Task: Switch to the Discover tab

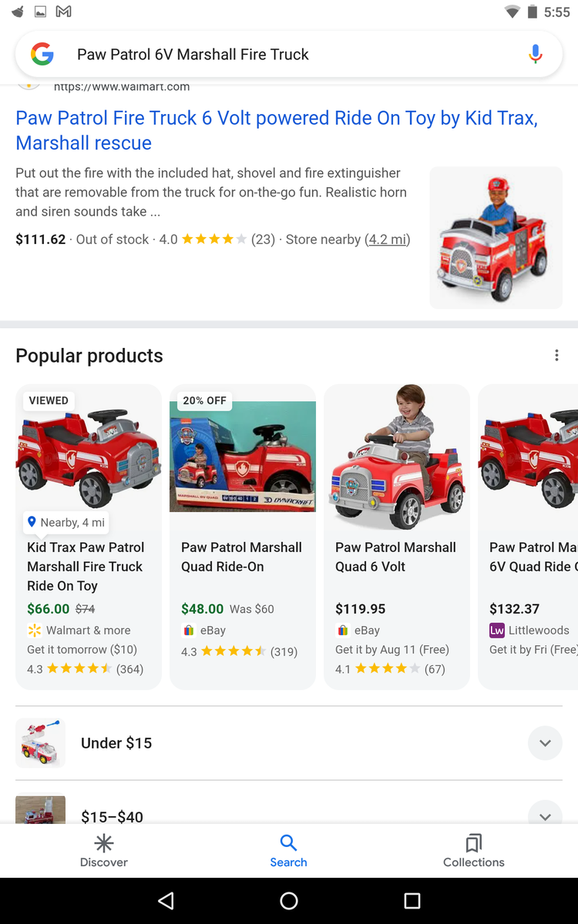Action: [x=104, y=850]
